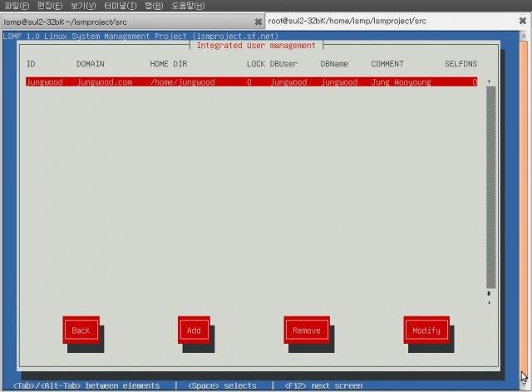The image size is (532, 392).
Task: Click the DBUser column header
Action: (283, 64)
